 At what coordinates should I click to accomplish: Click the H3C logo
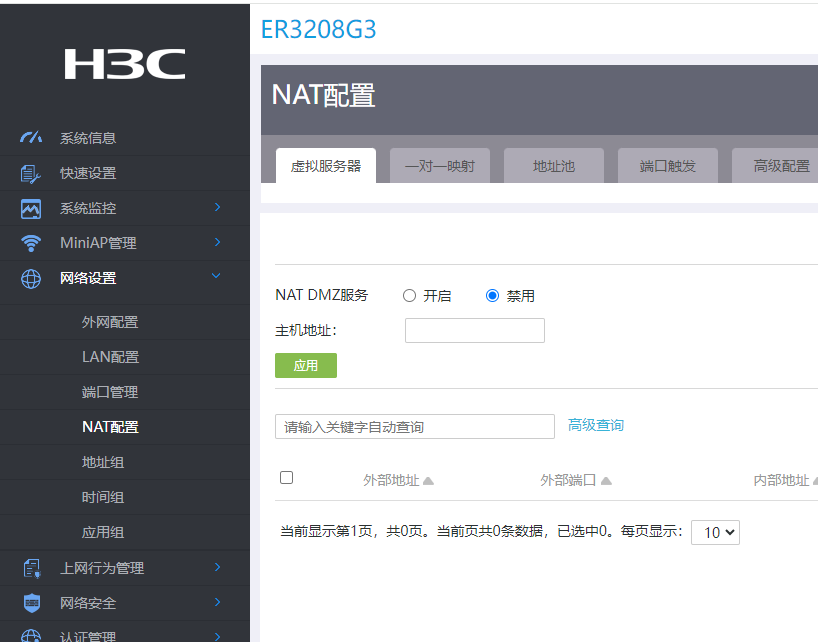[x=125, y=64]
